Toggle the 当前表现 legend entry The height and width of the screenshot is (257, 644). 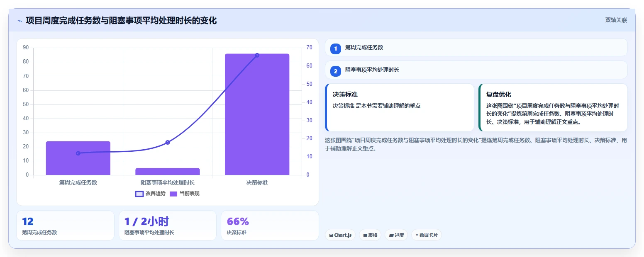click(x=185, y=194)
